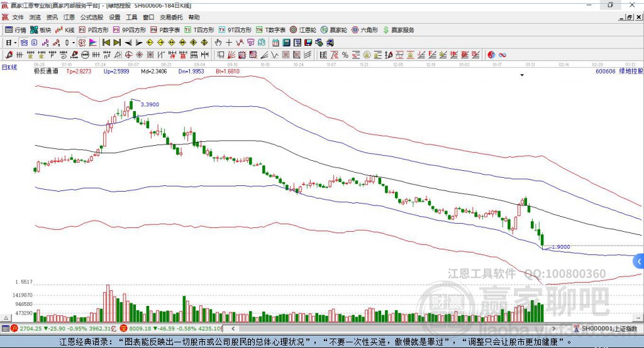Select the Gann fan lines tool
Image resolution: width=644 pixels, height=348 pixels.
point(231,55)
